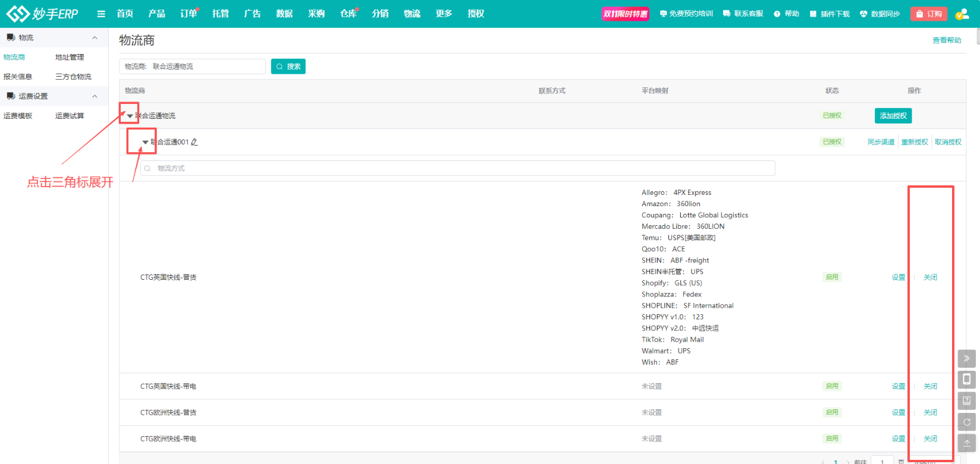Click the refresh icon in floating sidebar
Image resolution: width=980 pixels, height=464 pixels.
point(967,422)
